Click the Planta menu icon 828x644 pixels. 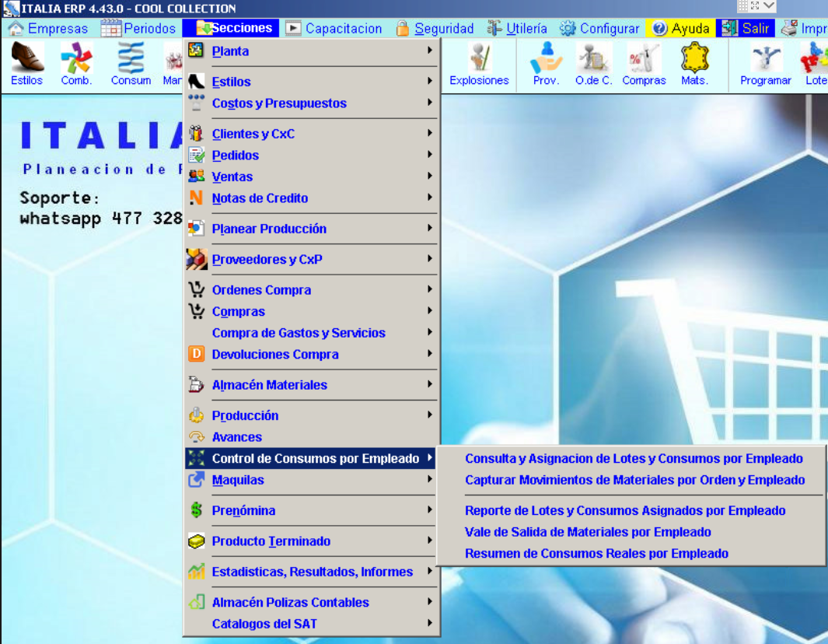coord(196,51)
